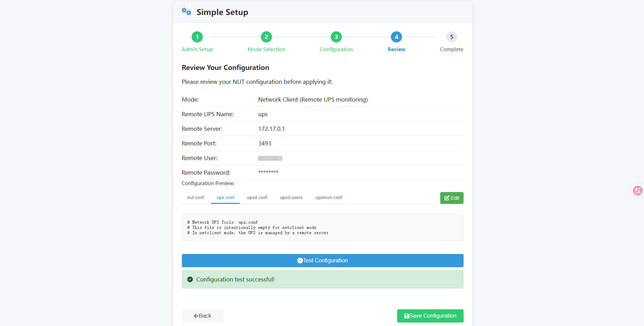Click the Review Your Configuration heading

pos(225,67)
